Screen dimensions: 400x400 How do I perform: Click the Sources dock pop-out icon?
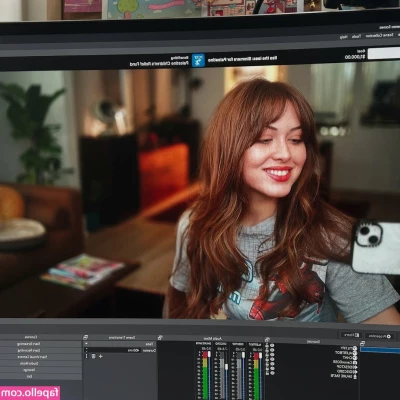[x=267, y=340]
